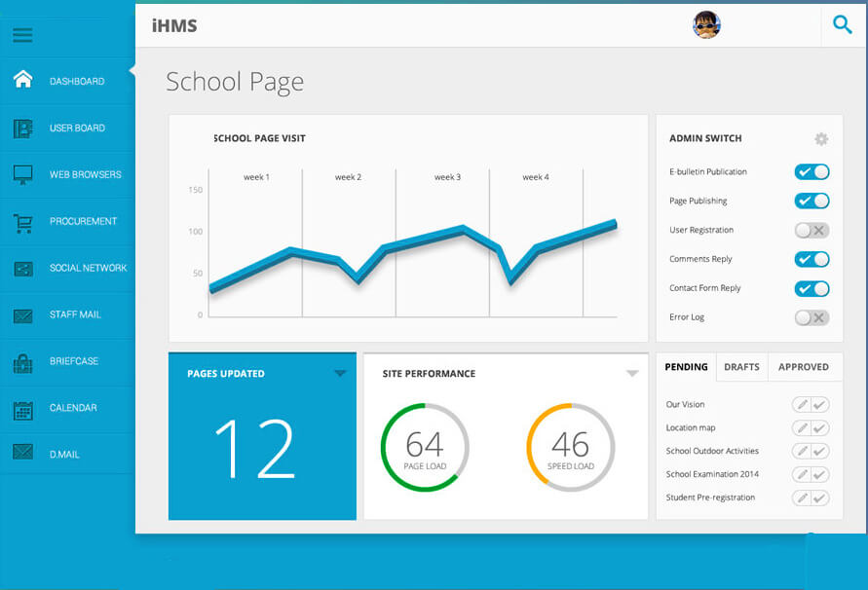Select the Procurement cart icon
The width and height of the screenshot is (868, 590).
coord(23,222)
